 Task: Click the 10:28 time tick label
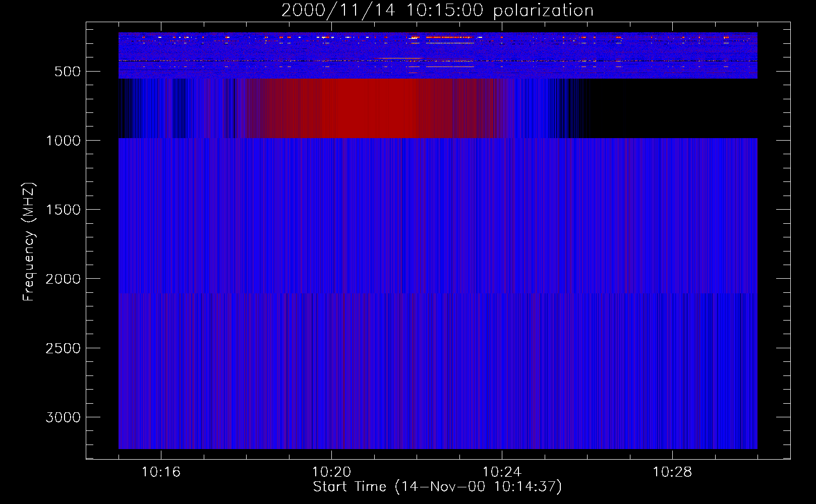pyautogui.click(x=672, y=472)
